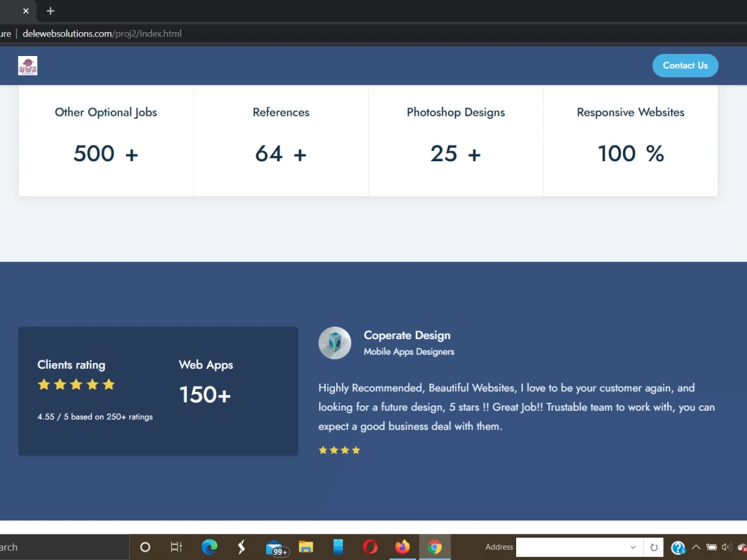Click the 150+ Web Apps count

point(205,395)
